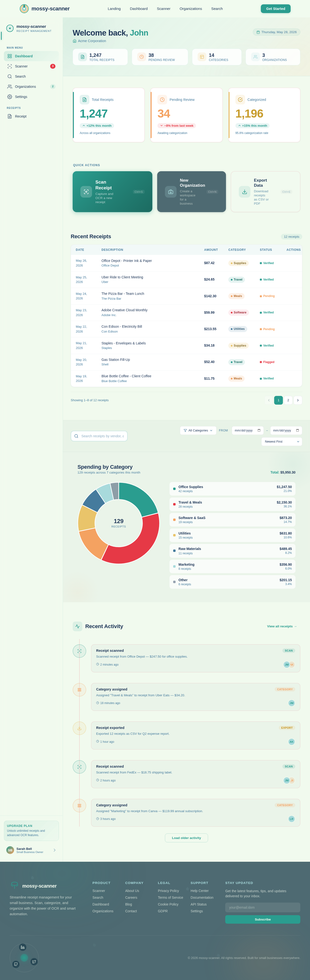Screen dimensions: 310x980
Task: Click the 14 Categories layout icon
Action: tap(202, 57)
